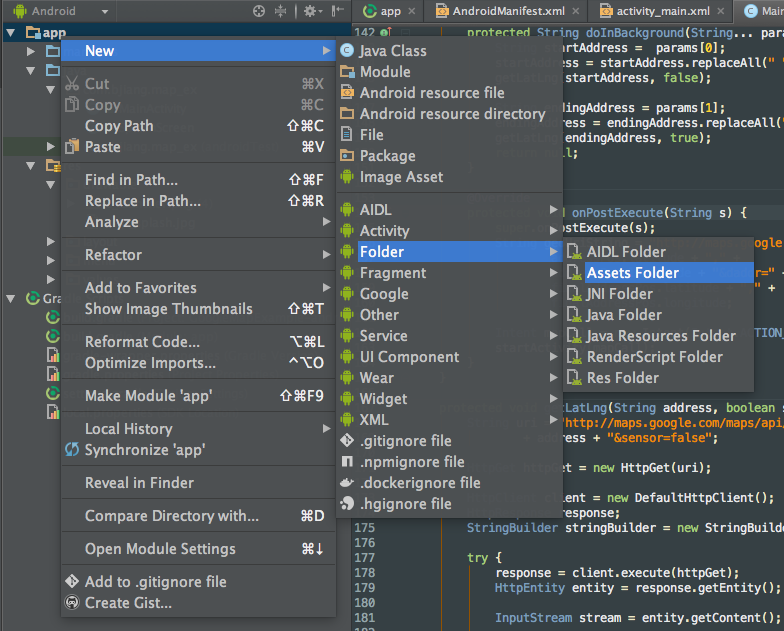This screenshot has height=631, width=784.
Task: Select JNI Folder option
Action: coord(658,294)
